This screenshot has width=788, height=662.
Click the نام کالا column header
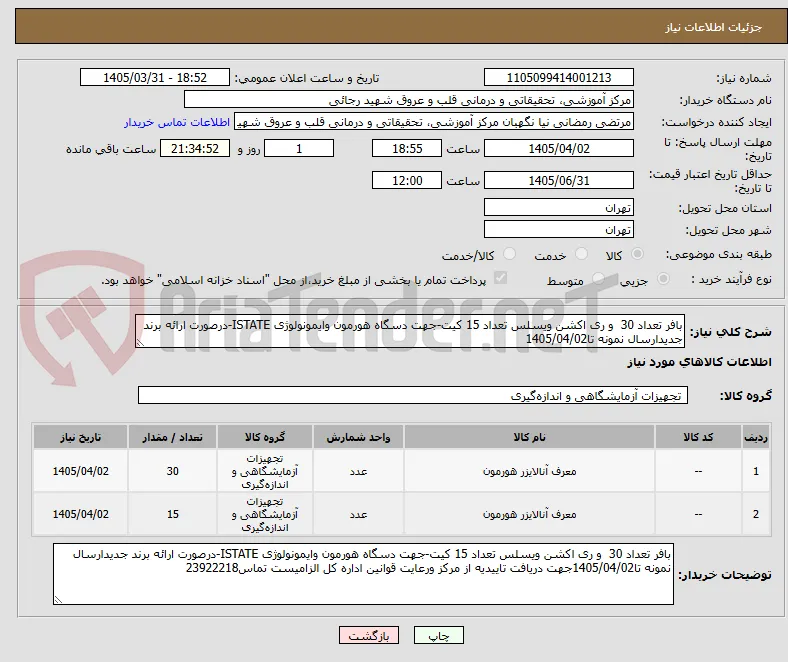(529, 437)
